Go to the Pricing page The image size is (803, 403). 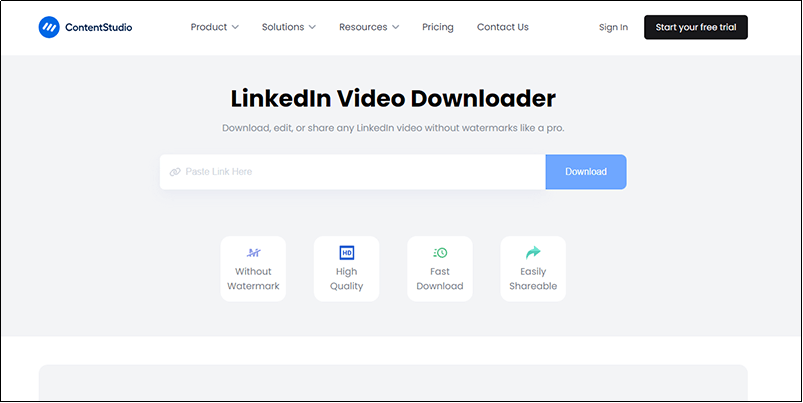pos(438,27)
